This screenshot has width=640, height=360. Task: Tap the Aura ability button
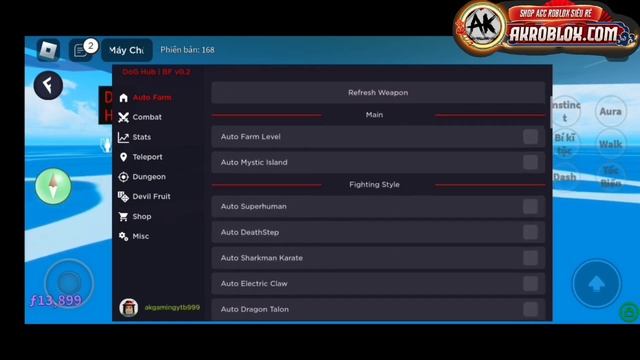pyautogui.click(x=610, y=111)
